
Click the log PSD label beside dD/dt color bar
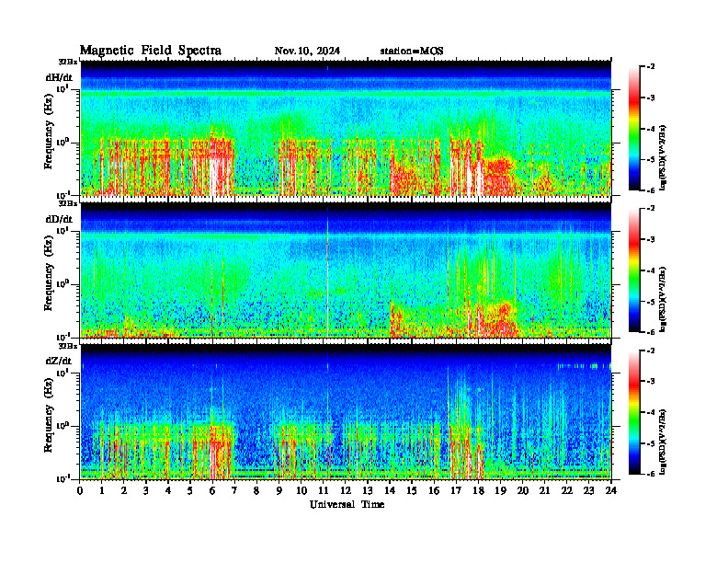point(663,299)
